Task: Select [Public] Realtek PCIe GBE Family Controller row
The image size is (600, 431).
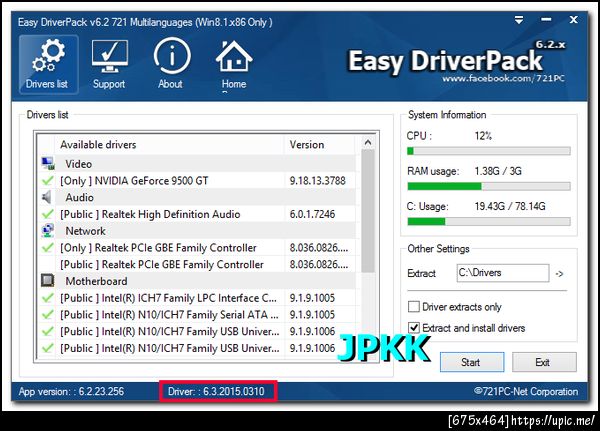Action: (198, 264)
